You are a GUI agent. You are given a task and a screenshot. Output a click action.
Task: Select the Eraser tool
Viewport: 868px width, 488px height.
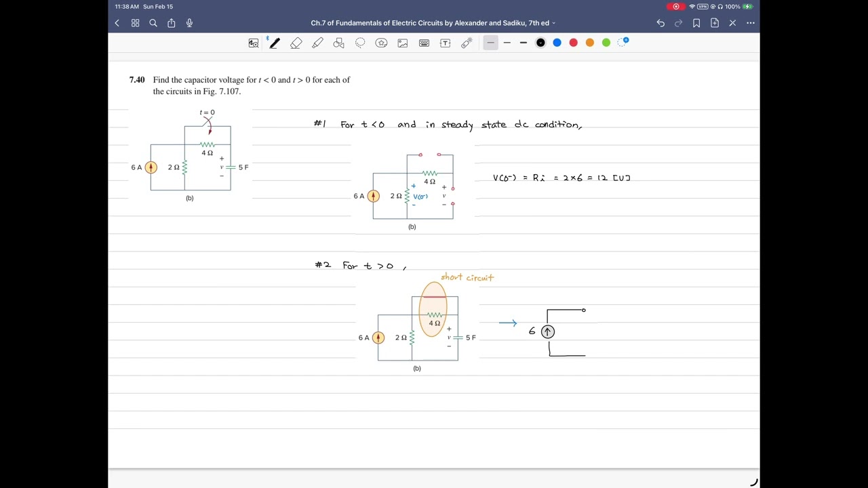pyautogui.click(x=296, y=43)
